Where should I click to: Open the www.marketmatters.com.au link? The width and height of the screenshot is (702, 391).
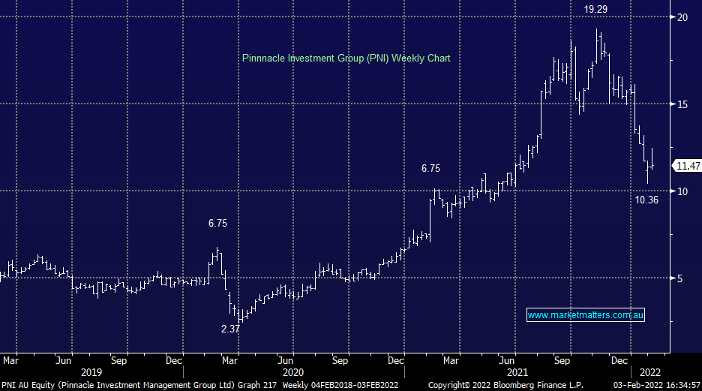point(585,315)
